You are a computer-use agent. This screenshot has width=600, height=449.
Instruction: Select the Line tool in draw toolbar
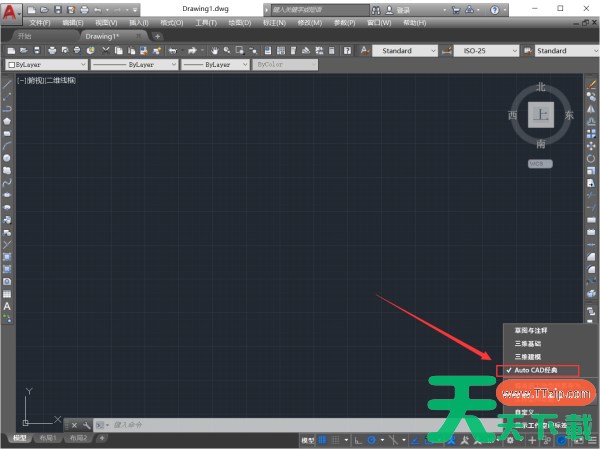[x=7, y=85]
